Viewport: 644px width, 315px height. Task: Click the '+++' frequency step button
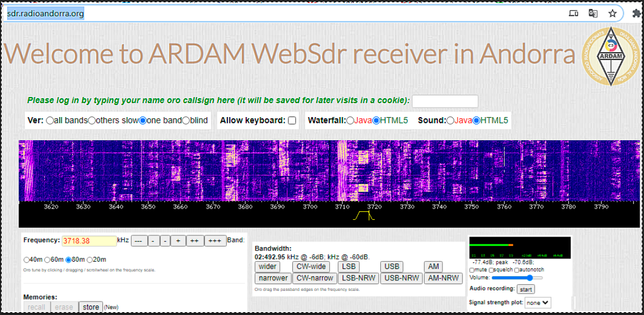(215, 240)
